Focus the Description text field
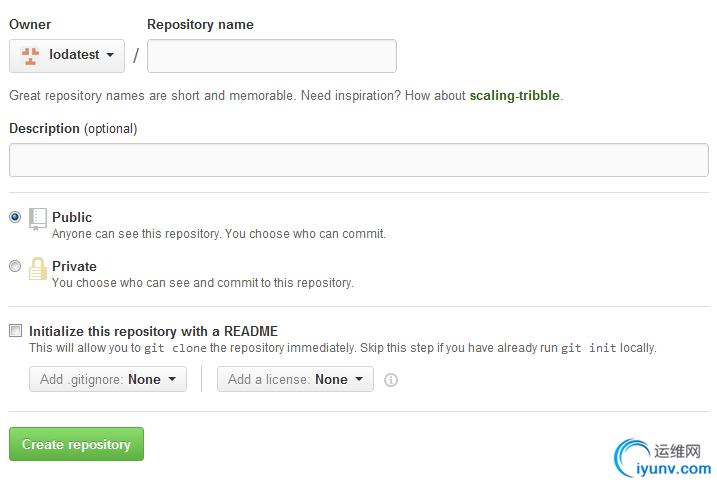 pos(359,160)
